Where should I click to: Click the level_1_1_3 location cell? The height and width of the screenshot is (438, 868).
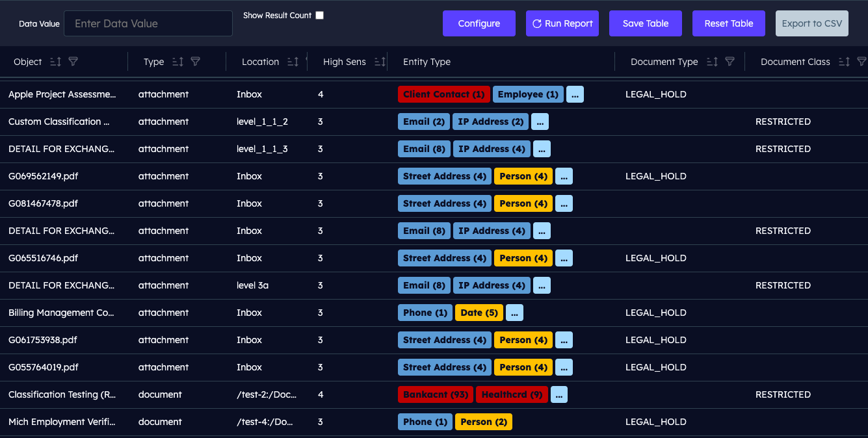[x=262, y=149]
